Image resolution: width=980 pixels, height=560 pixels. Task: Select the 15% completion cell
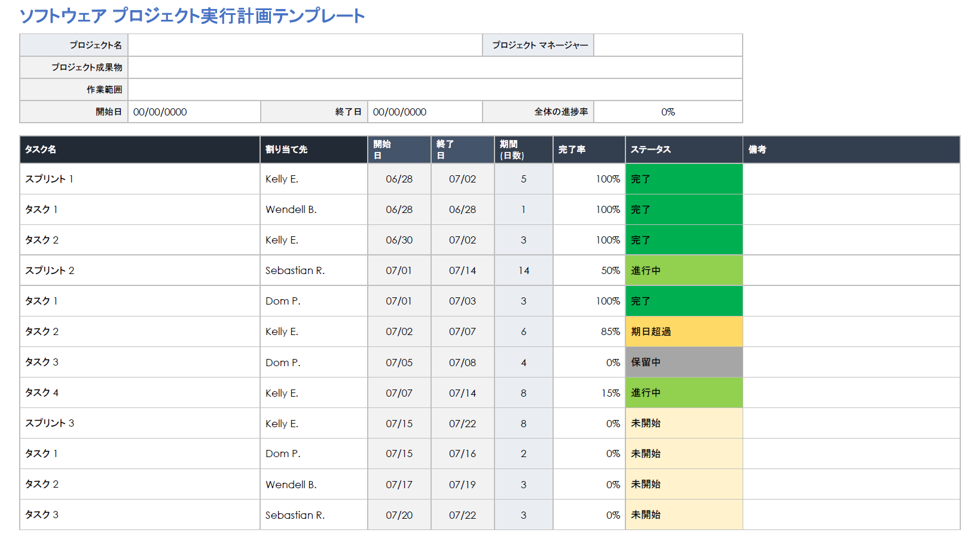590,392
